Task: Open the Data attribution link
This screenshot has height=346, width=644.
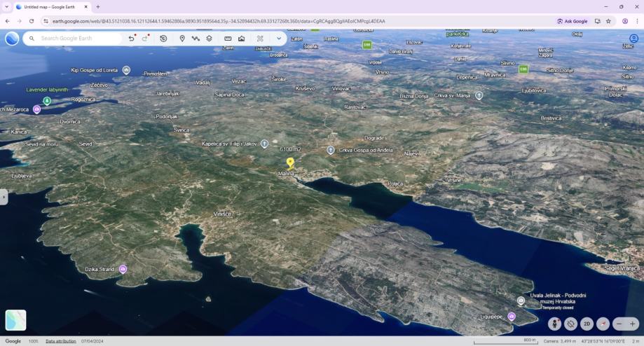Action: [61, 341]
